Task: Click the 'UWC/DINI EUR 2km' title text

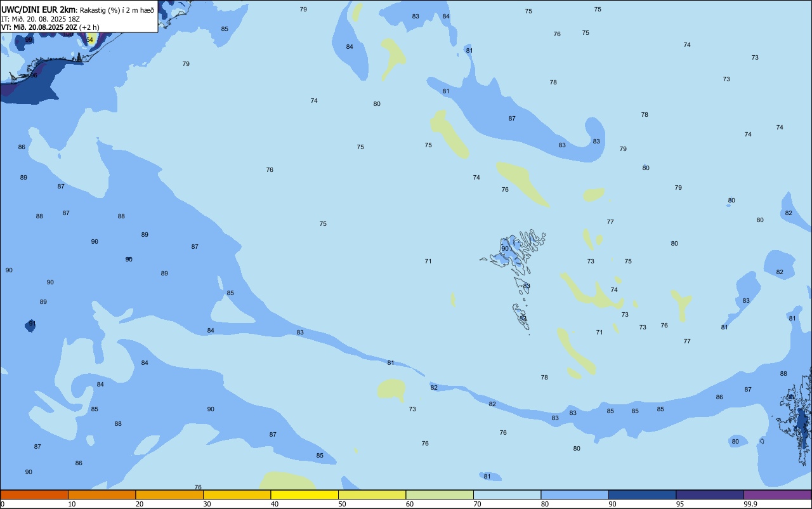Action: pyautogui.click(x=39, y=10)
